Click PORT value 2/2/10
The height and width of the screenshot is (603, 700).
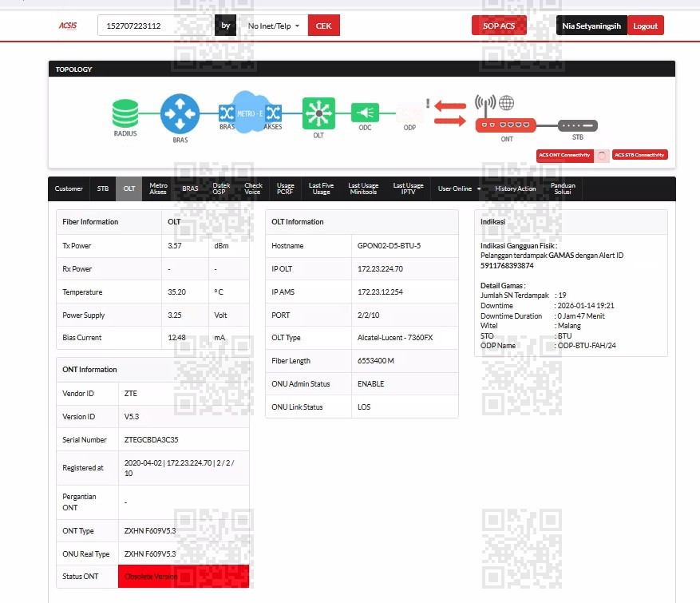pos(368,315)
